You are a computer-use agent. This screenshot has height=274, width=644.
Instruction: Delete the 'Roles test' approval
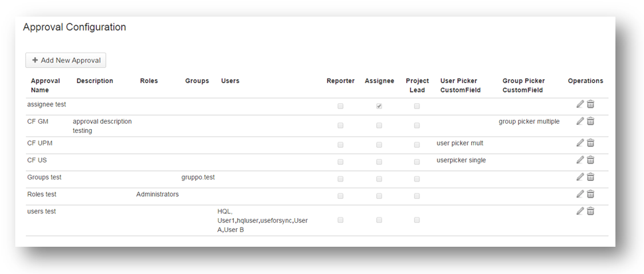[x=590, y=194]
